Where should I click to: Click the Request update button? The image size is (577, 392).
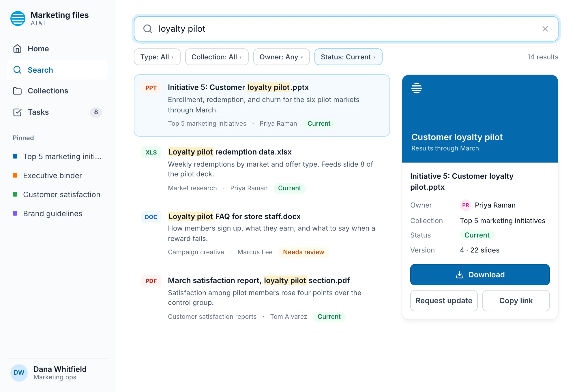point(444,301)
